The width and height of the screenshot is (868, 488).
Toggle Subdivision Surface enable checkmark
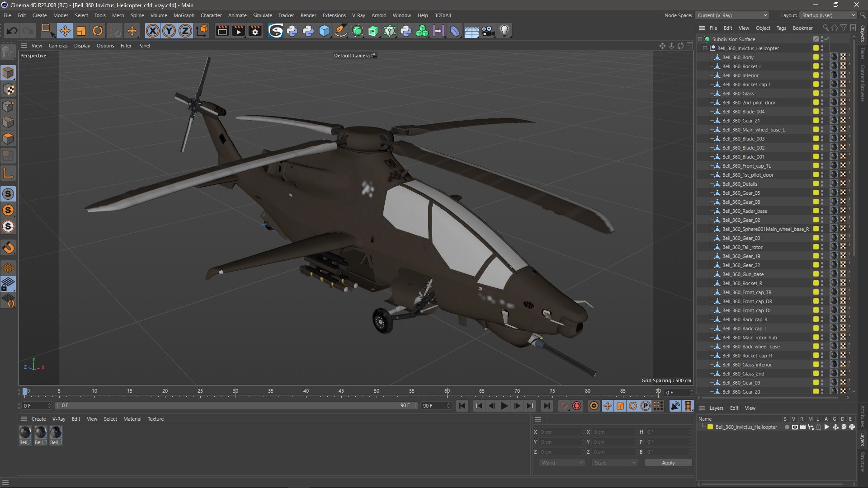[x=827, y=39]
